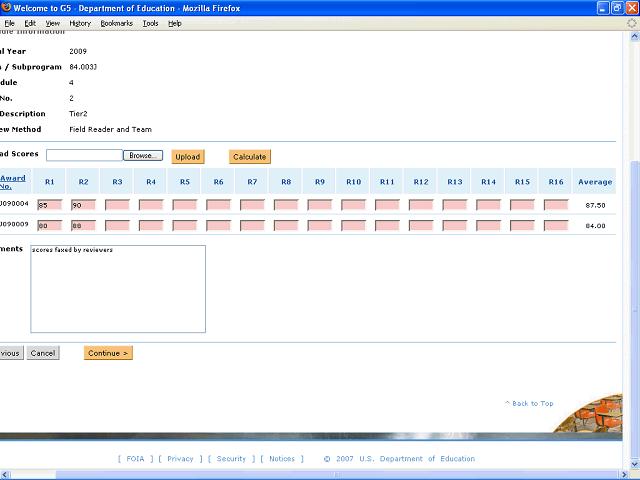
Task: Click the Firefox icon in title bar
Action: click(8, 7)
